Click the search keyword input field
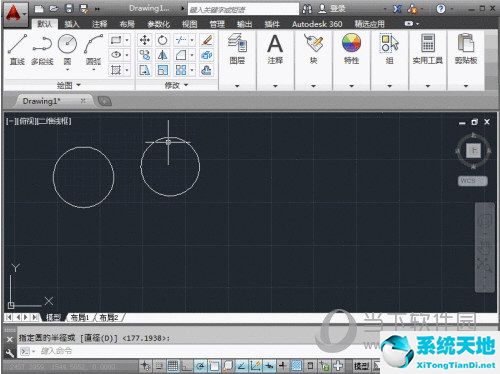 point(243,10)
